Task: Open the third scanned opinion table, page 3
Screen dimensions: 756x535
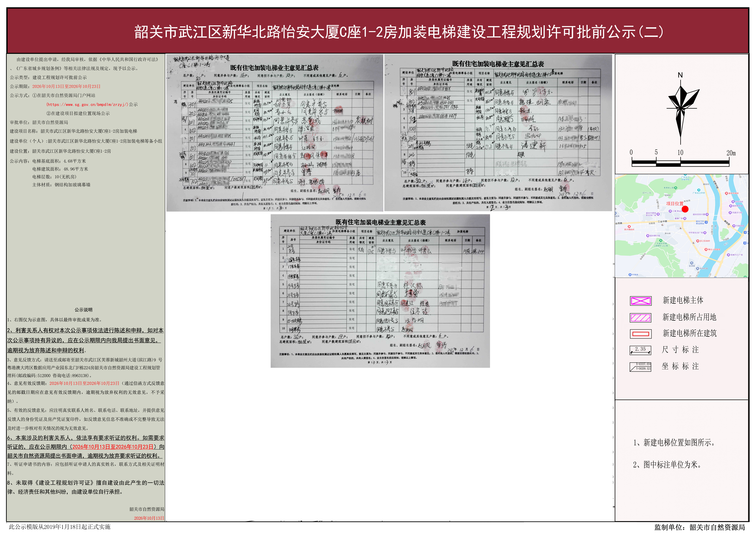Action: click(x=380, y=291)
